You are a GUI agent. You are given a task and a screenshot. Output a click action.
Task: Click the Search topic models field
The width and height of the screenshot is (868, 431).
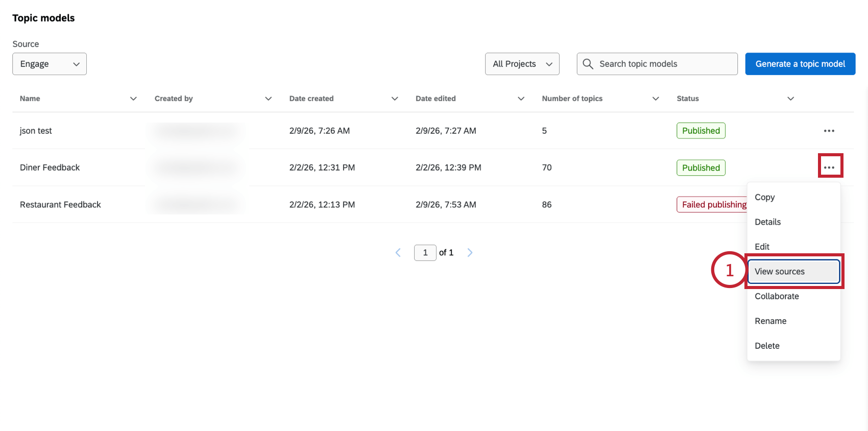tap(664, 64)
